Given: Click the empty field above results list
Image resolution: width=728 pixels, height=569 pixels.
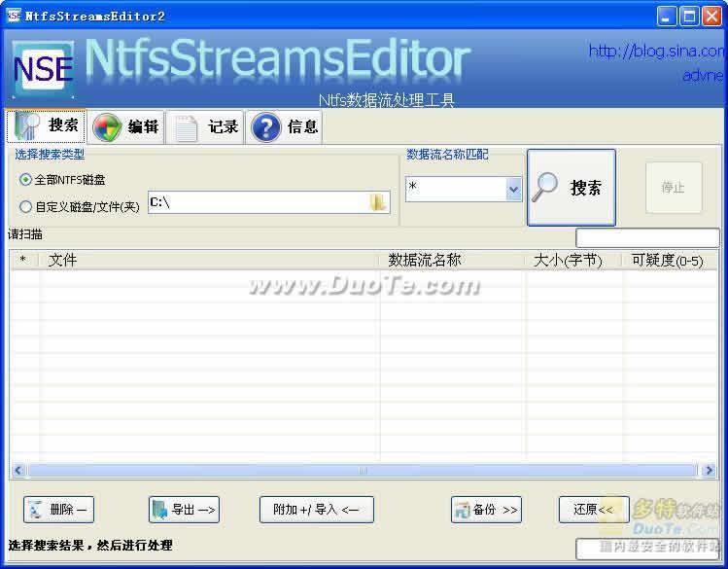Looking at the screenshot, I should pos(647,238).
